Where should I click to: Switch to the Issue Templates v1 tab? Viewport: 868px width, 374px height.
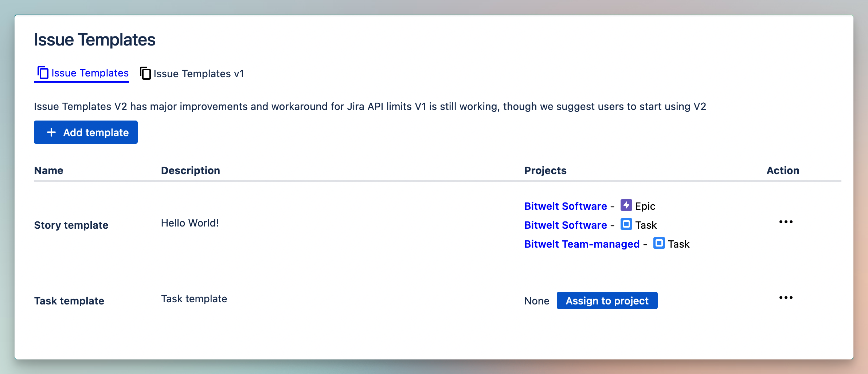tap(199, 74)
